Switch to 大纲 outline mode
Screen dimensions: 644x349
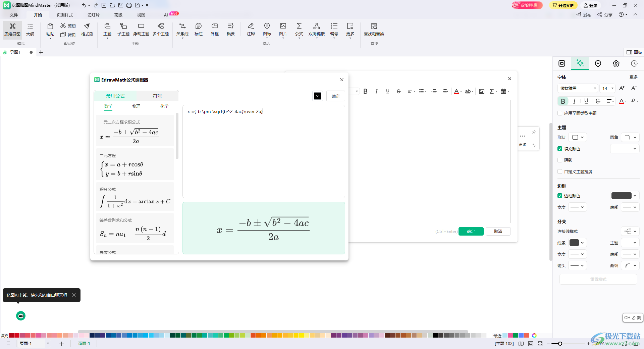pos(30,30)
